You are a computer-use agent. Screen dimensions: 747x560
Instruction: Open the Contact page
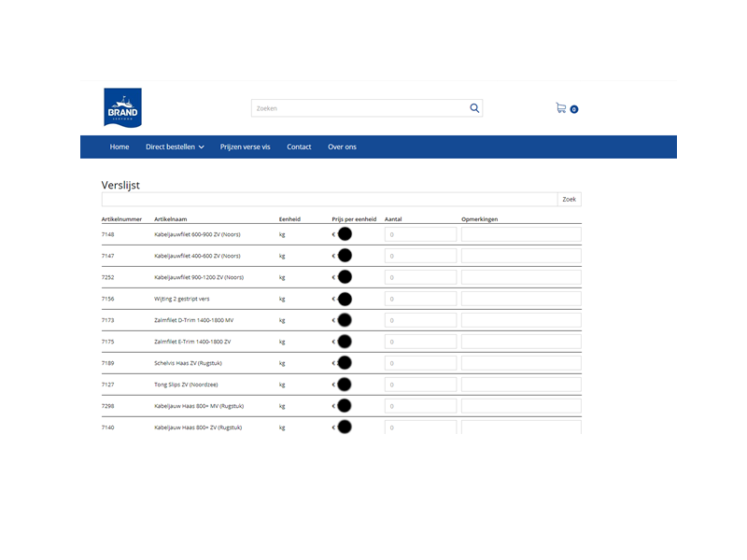click(x=299, y=147)
